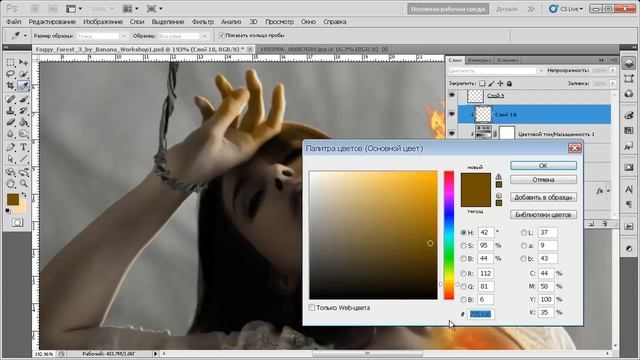Open Заливка fill slider arrow
640x360 pixels.
pos(612,83)
